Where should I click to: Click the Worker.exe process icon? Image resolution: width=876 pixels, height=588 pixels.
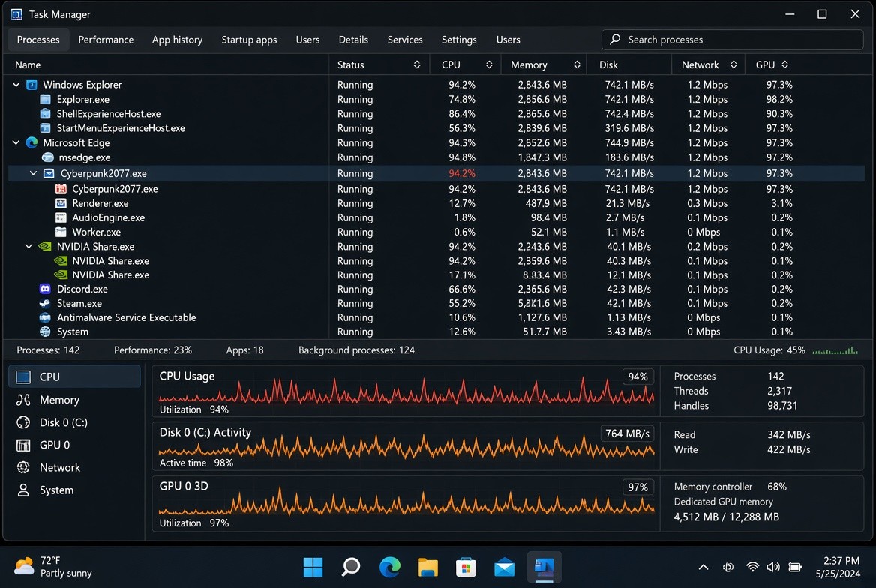click(x=61, y=232)
